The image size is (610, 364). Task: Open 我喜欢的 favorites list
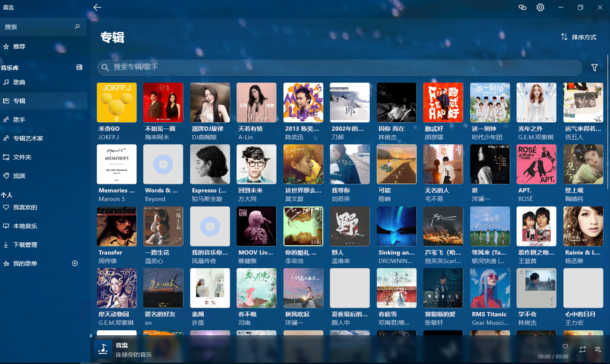[x=43, y=207]
